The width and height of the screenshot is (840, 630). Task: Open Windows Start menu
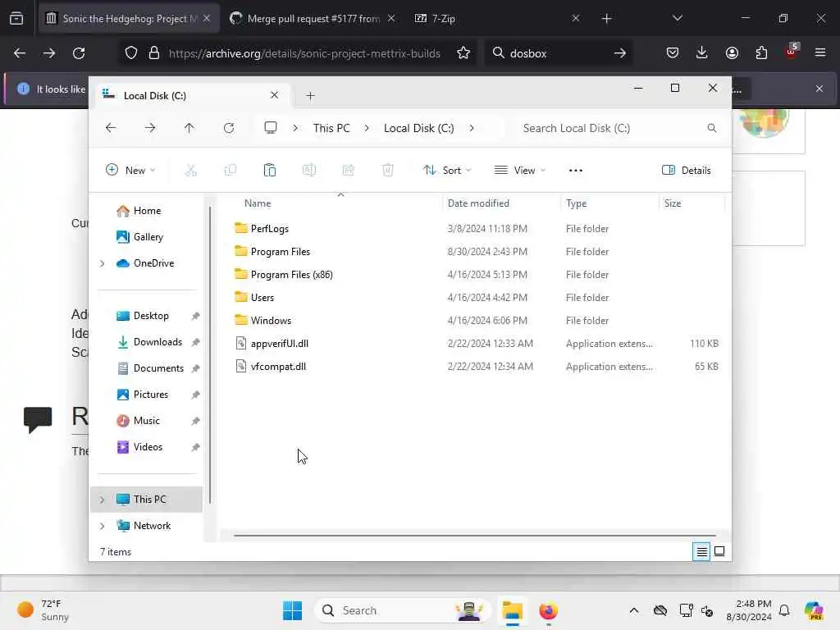292,610
